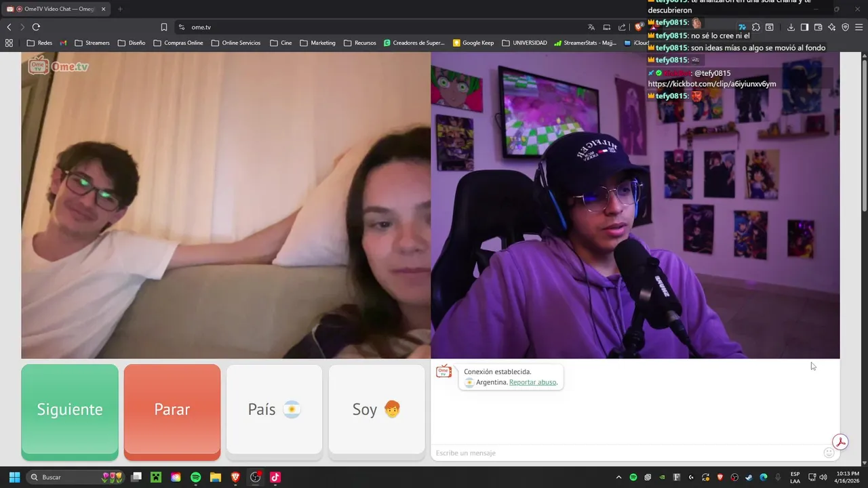The height and width of the screenshot is (488, 868).
Task: Click the kickbot.com clip link
Action: pyautogui.click(x=712, y=84)
